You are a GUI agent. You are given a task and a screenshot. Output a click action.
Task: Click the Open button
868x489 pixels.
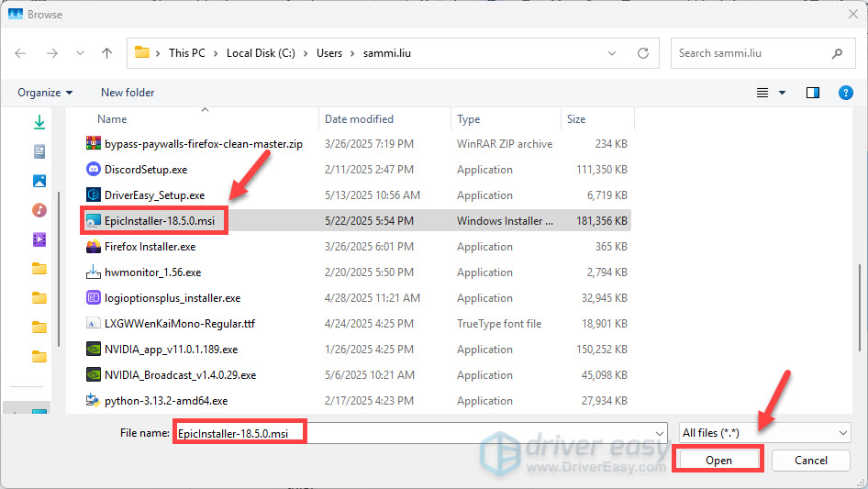[x=718, y=461]
